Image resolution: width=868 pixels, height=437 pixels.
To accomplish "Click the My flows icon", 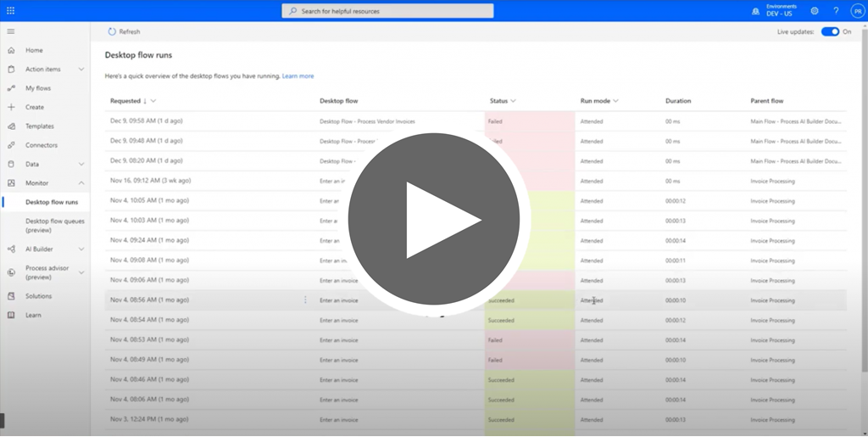I will tap(11, 88).
